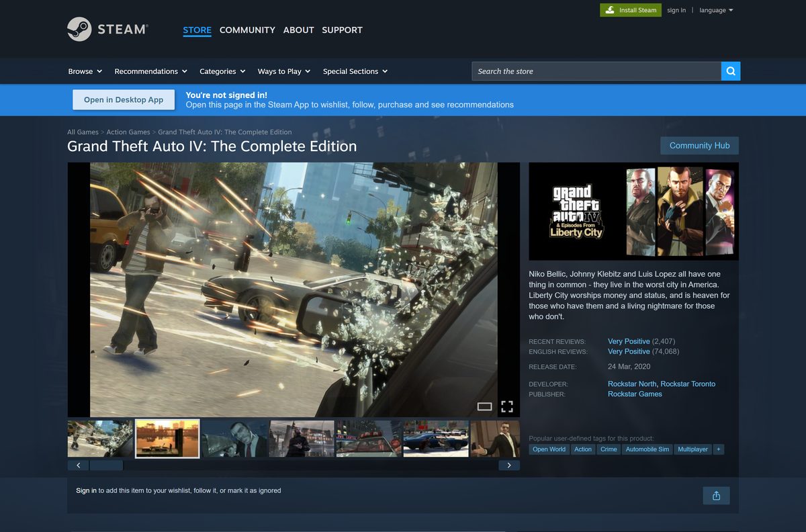The image size is (806, 532).
Task: Select the fourth thumbnail with dark figure
Action: [x=302, y=439]
